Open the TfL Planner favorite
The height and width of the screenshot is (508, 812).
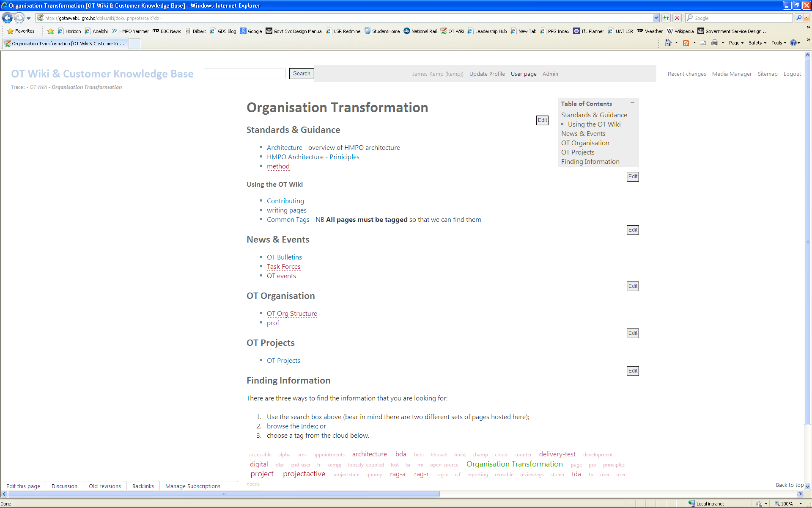point(589,31)
